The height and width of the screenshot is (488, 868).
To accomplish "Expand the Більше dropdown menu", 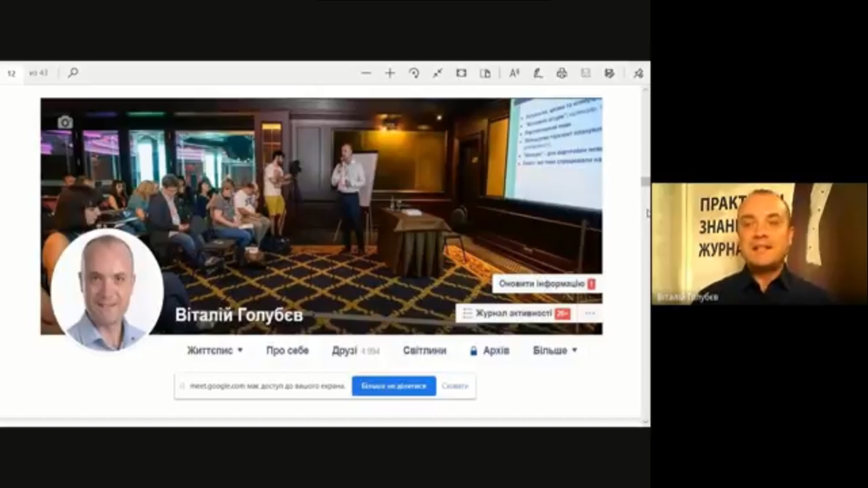I will coord(555,351).
